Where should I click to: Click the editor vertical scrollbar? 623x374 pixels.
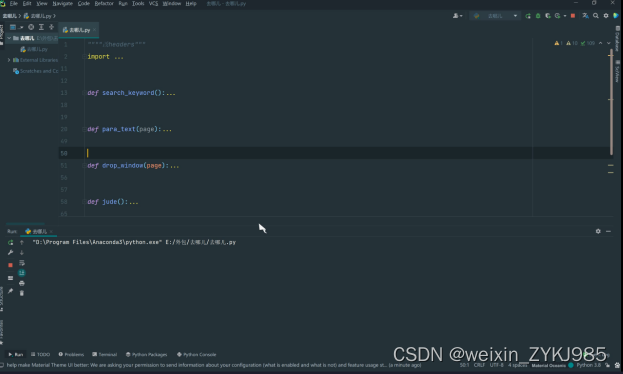(611, 102)
